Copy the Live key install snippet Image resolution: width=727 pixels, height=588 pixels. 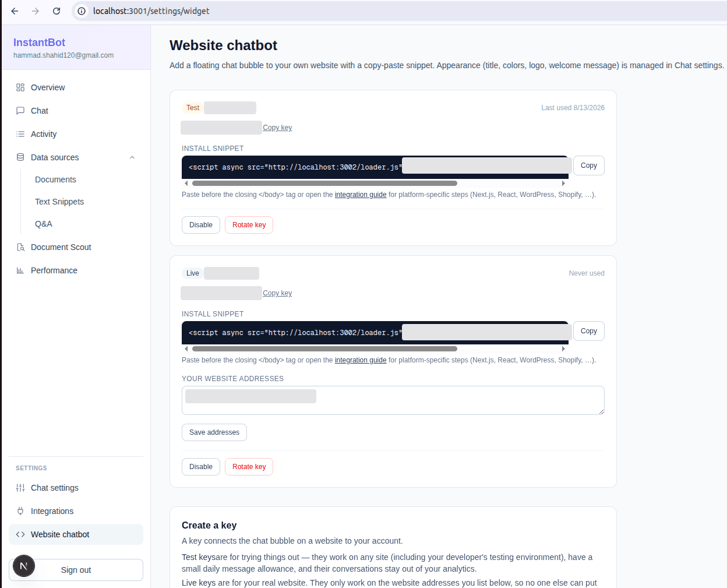(589, 331)
